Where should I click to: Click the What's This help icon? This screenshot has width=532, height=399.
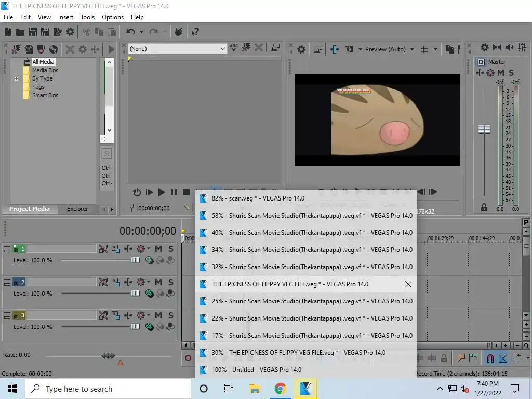[195, 32]
